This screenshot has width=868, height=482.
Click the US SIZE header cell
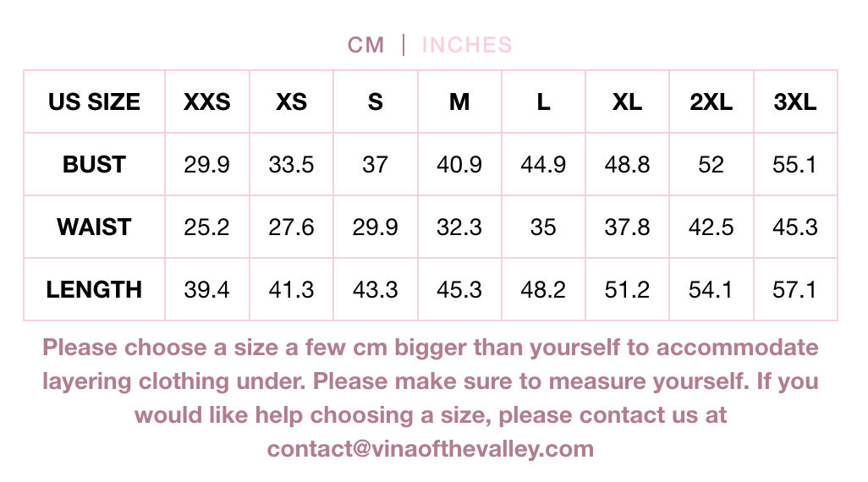click(94, 101)
